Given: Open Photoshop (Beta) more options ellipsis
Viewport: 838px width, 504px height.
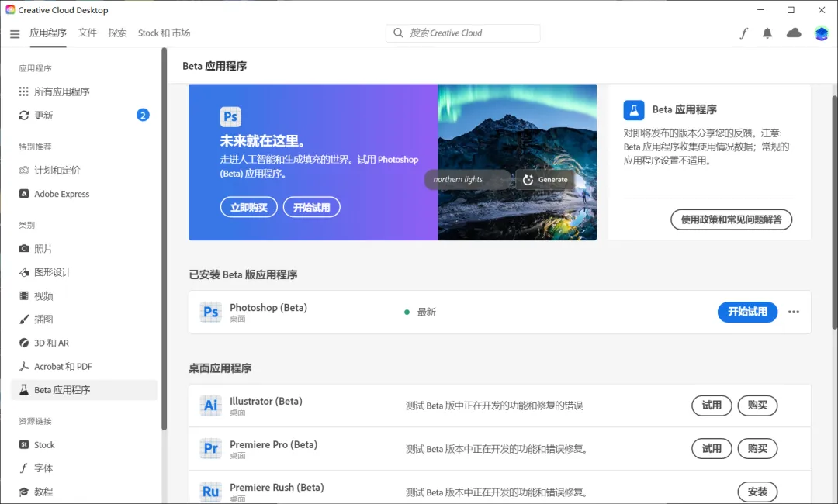Looking at the screenshot, I should click(x=793, y=312).
